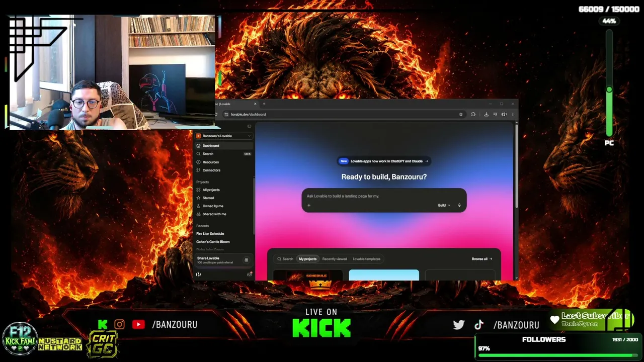Click the Kick K icon in overlay
This screenshot has width=644, height=362.
coord(103,325)
